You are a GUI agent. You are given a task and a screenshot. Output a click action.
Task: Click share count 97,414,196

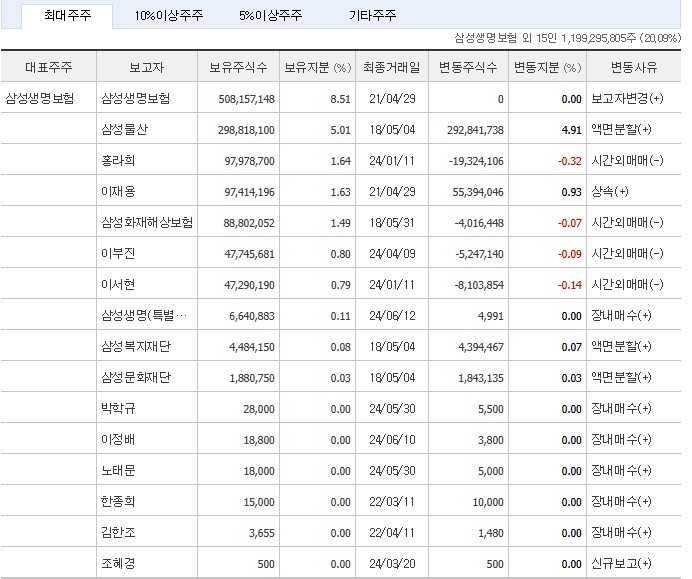coord(249,192)
